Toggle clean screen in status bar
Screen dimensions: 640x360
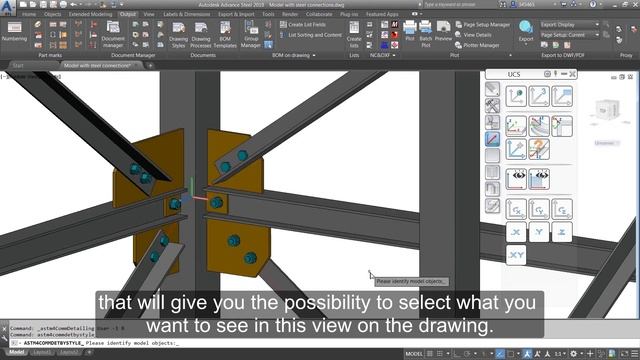point(624,353)
